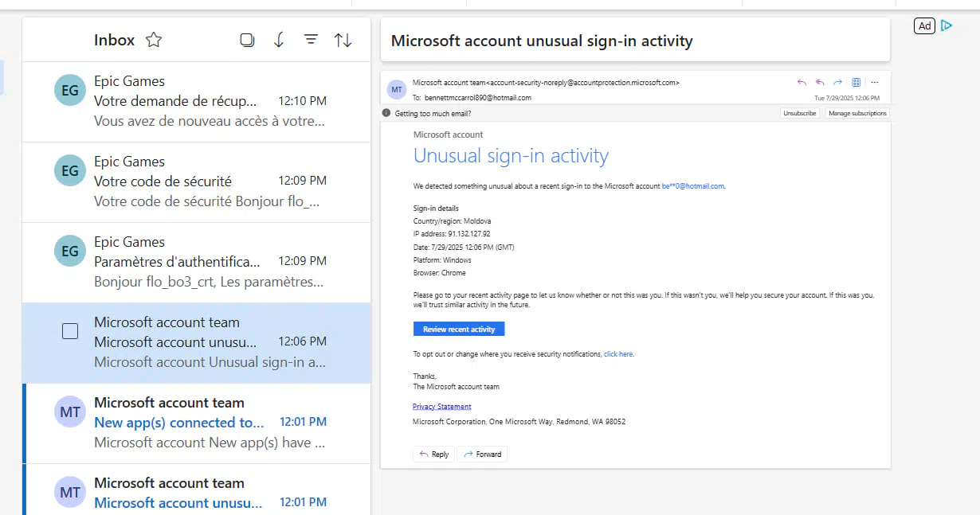Click sender address account-security-noreply
The image size is (980, 515).
pyautogui.click(x=582, y=82)
